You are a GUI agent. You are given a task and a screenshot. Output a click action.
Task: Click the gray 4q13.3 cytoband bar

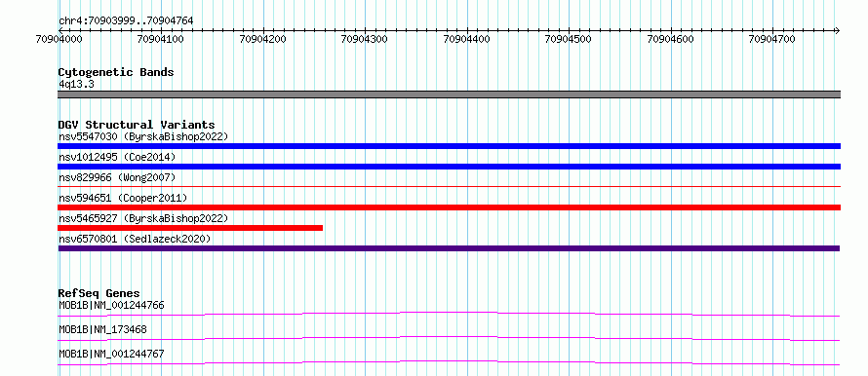pyautogui.click(x=449, y=94)
